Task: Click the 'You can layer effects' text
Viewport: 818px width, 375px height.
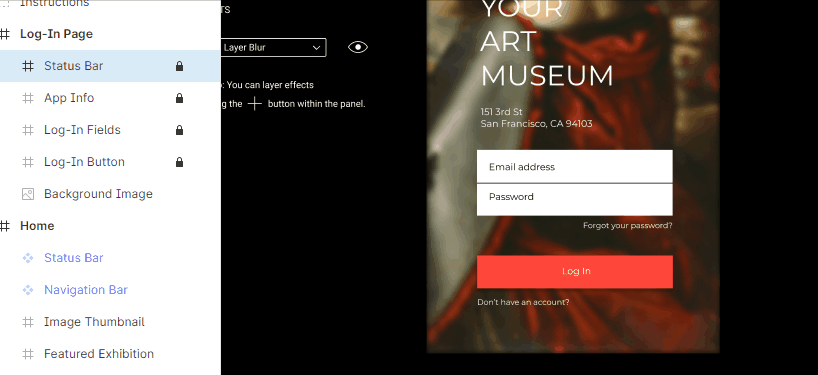Action: click(x=270, y=85)
